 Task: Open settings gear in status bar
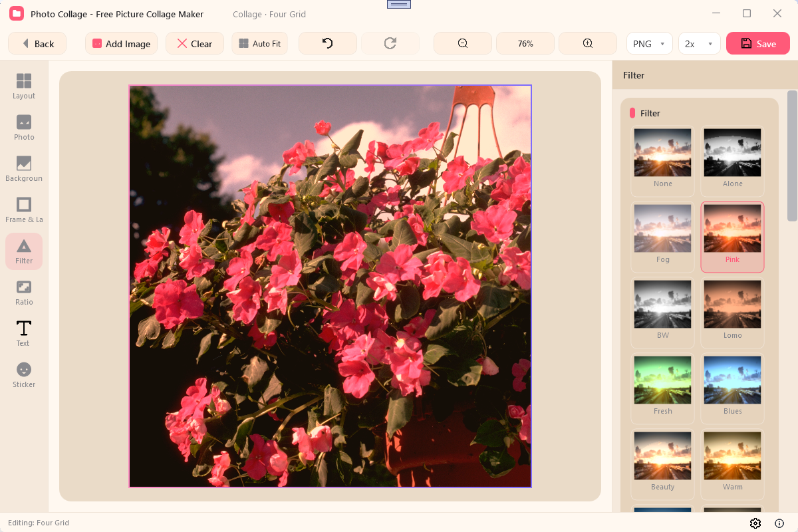[x=755, y=523]
